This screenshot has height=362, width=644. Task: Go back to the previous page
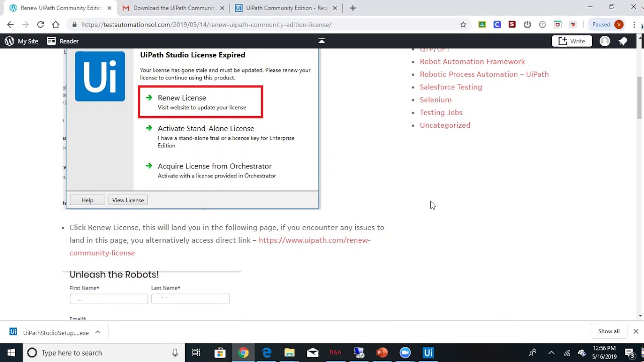click(x=10, y=24)
